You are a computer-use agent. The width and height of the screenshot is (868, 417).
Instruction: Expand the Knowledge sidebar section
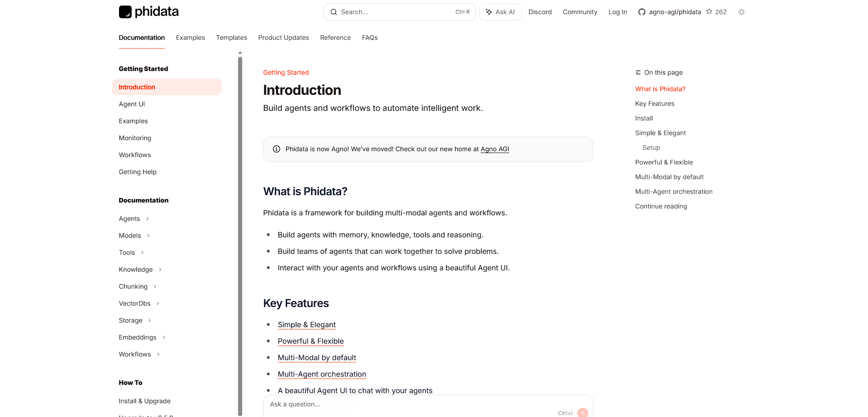coord(160,270)
